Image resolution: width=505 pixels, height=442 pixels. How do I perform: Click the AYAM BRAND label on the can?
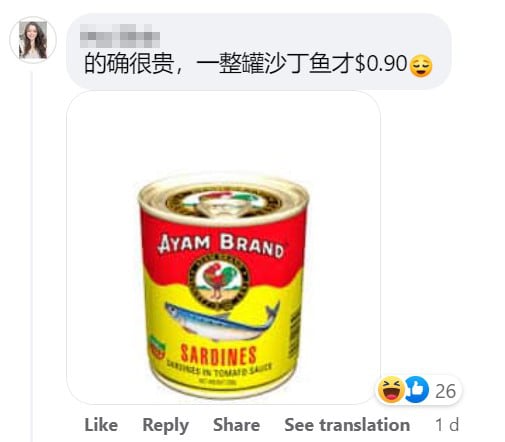(x=221, y=246)
